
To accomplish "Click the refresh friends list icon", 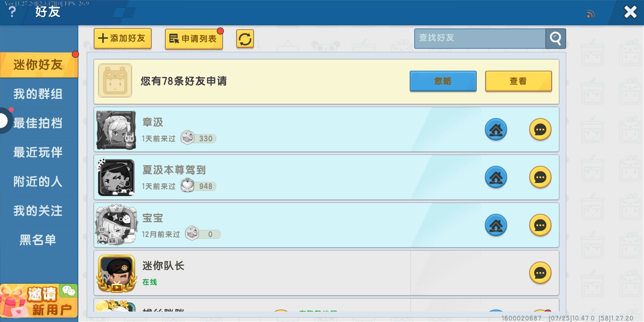I will (x=245, y=39).
